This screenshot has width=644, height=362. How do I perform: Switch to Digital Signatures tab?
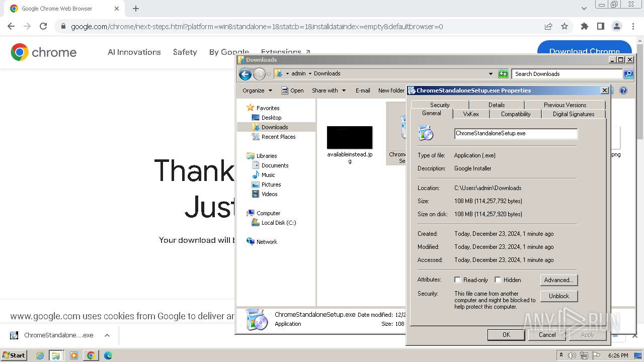[574, 114]
